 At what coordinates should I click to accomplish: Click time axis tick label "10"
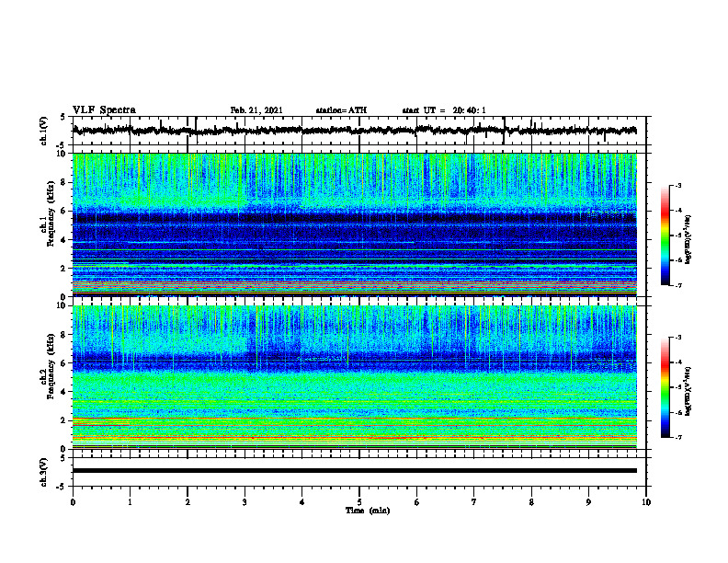[646, 502]
